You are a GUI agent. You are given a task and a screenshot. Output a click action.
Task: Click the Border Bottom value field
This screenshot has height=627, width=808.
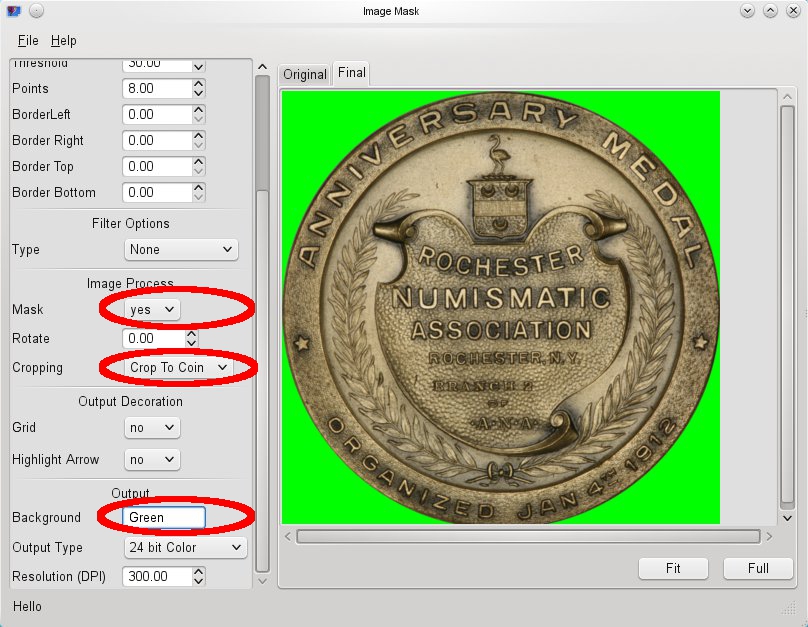point(157,193)
